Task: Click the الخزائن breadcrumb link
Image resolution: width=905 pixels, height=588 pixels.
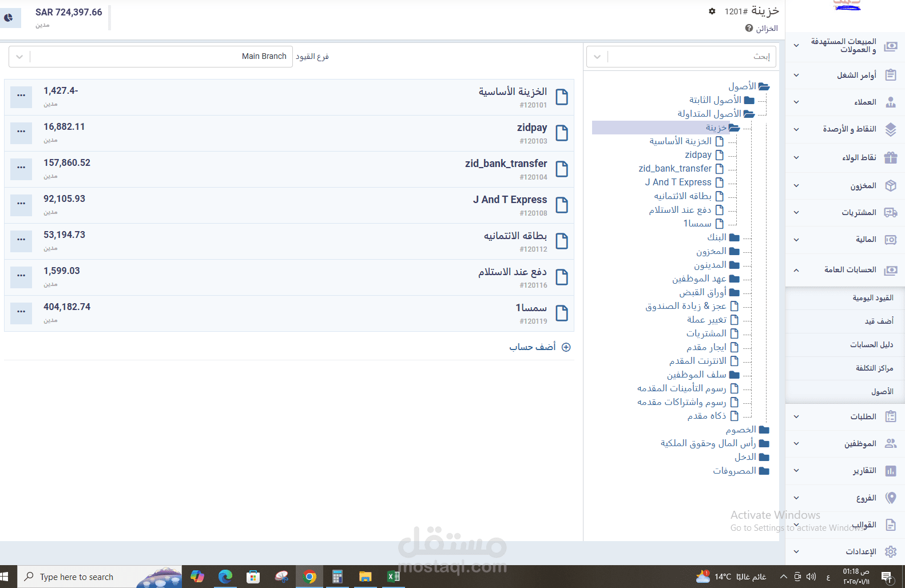Action: (767, 28)
